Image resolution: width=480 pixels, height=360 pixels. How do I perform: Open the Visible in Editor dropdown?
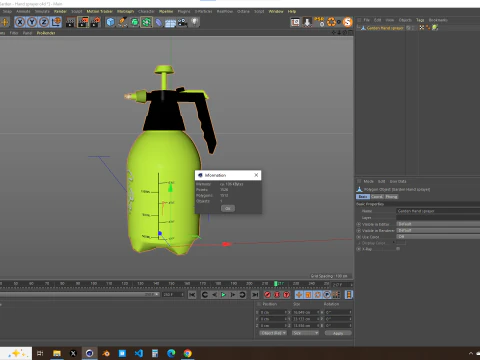438,224
